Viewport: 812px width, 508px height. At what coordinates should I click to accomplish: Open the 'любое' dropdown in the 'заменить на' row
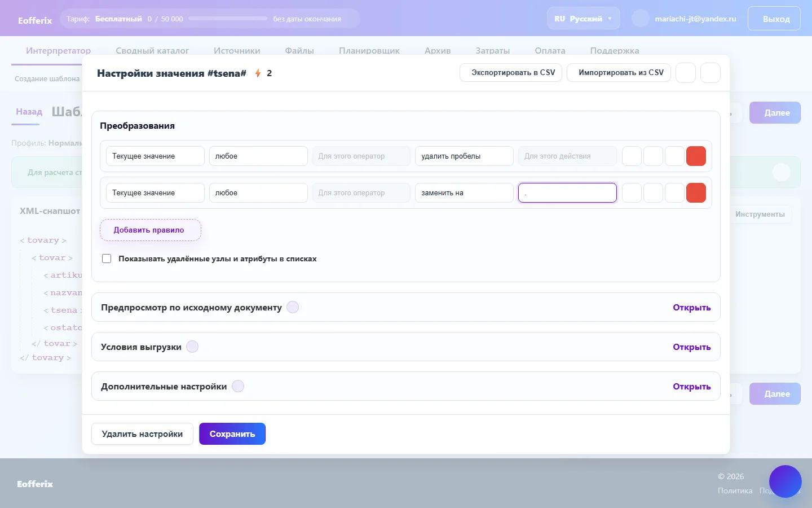pyautogui.click(x=258, y=193)
